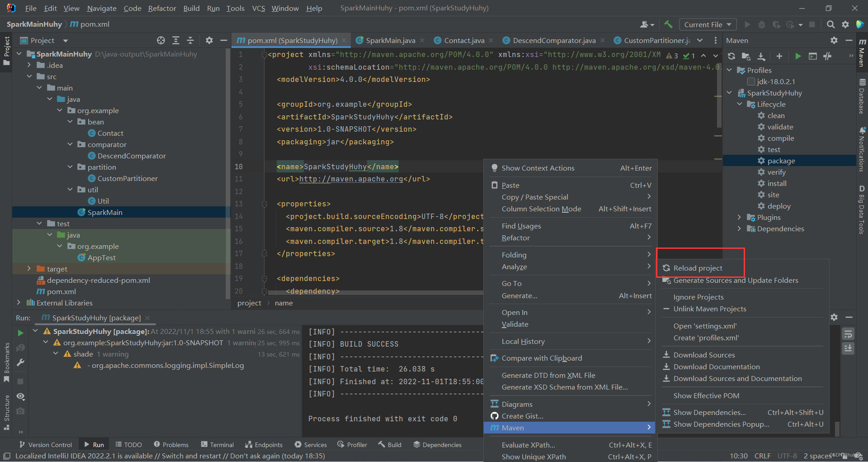The width and height of the screenshot is (868, 462).
Task: Open Profiler tool window
Action: (352, 445)
